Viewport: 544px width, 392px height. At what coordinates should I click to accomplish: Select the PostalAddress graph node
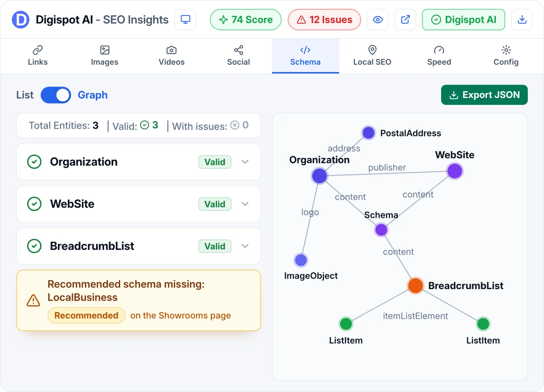tap(369, 133)
